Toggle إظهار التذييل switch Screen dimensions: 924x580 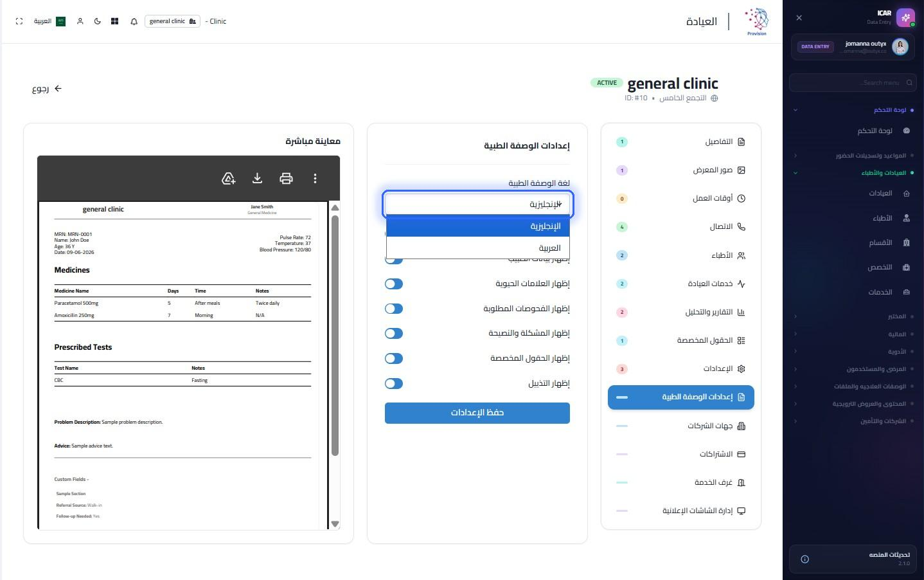tap(394, 383)
